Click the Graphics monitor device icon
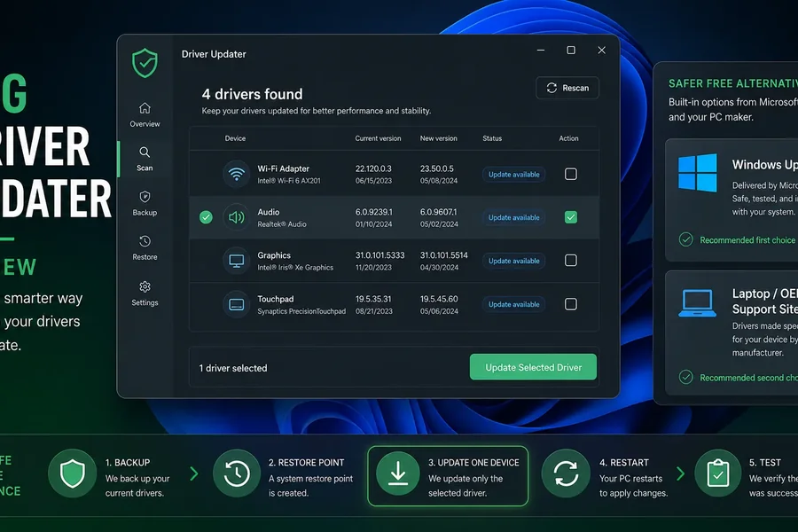798x532 pixels. [236, 261]
